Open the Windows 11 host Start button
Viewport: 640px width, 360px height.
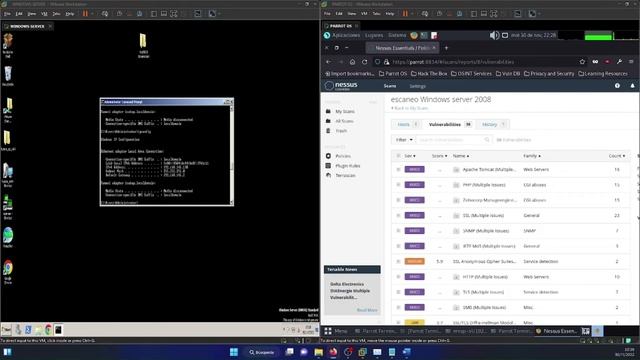tap(234, 352)
